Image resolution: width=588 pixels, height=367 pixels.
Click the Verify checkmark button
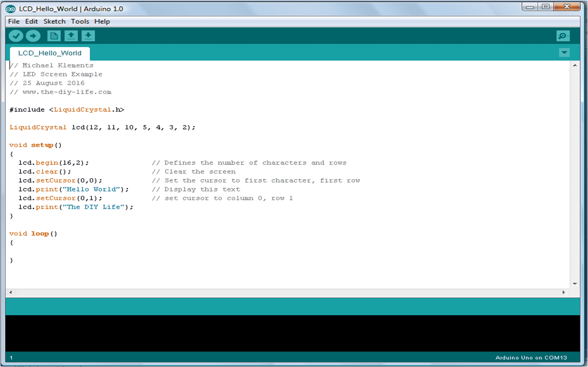(16, 36)
